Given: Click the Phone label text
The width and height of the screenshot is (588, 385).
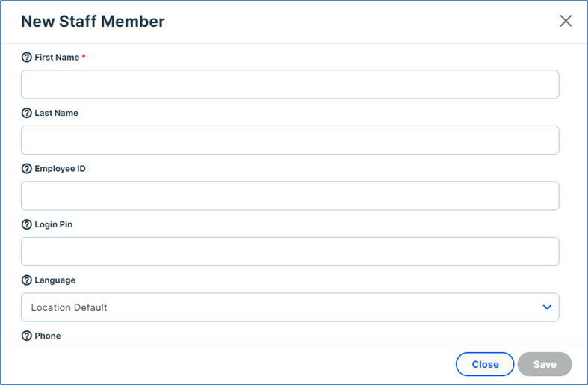Looking at the screenshot, I should (48, 336).
